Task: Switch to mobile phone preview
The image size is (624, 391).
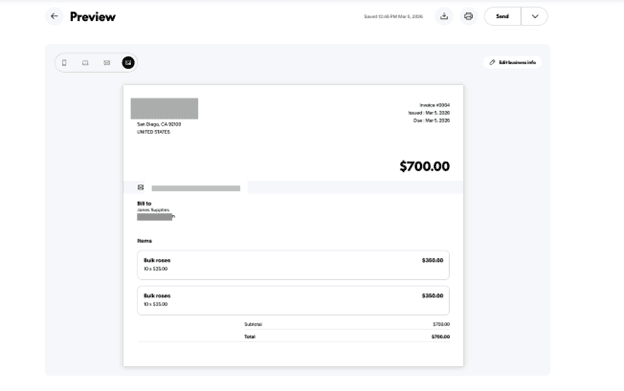Action: pyautogui.click(x=64, y=62)
